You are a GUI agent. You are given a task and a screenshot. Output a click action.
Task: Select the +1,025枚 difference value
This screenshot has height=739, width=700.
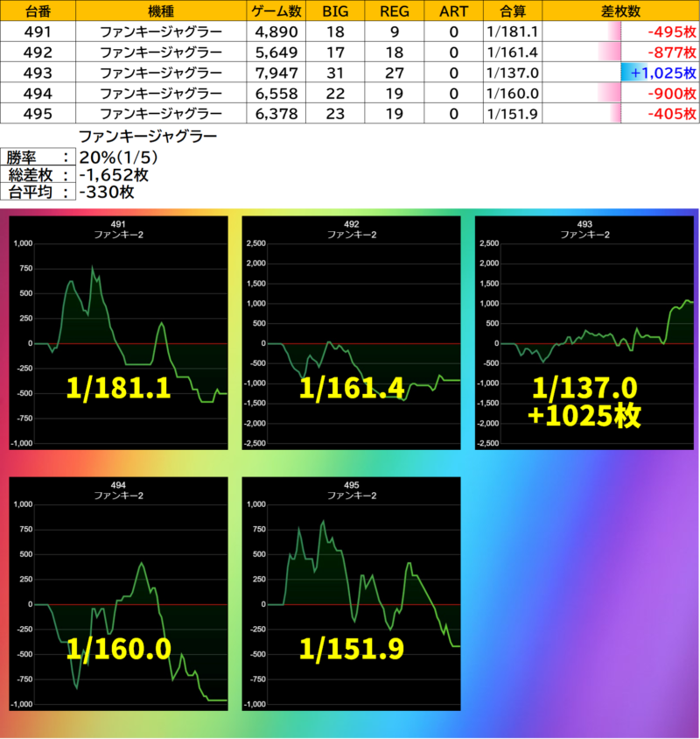click(663, 73)
